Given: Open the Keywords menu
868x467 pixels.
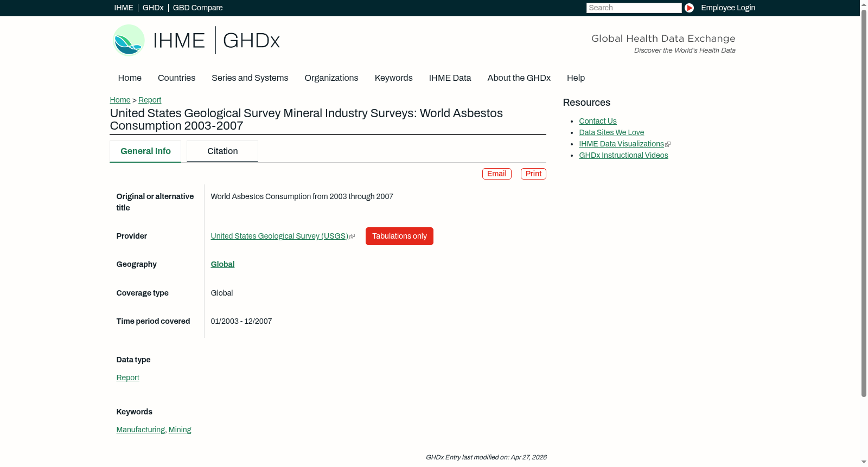Looking at the screenshot, I should point(393,78).
